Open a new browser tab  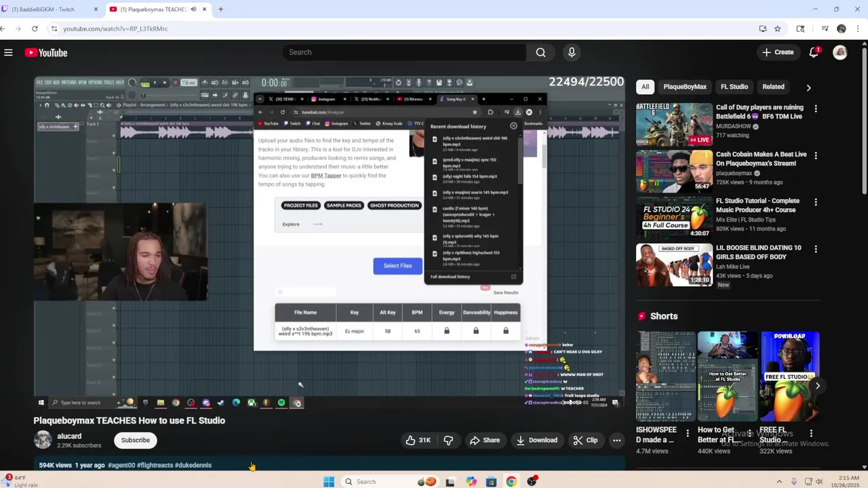click(x=220, y=9)
